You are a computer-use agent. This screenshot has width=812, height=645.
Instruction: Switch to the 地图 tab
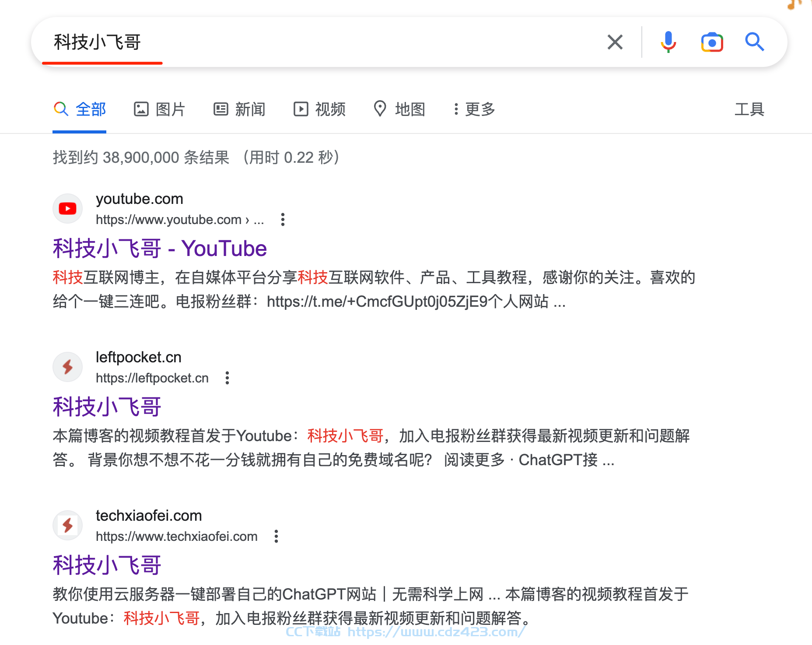pos(399,109)
